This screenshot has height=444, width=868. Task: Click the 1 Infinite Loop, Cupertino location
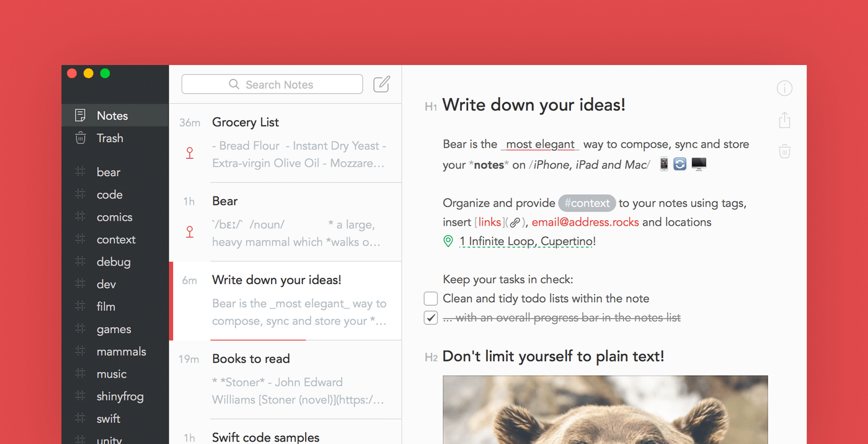(528, 241)
